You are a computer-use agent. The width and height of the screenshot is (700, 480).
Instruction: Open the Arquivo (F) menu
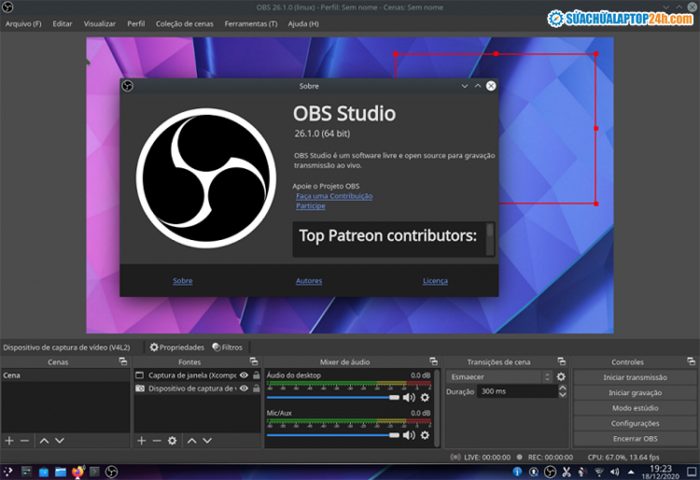coord(24,23)
